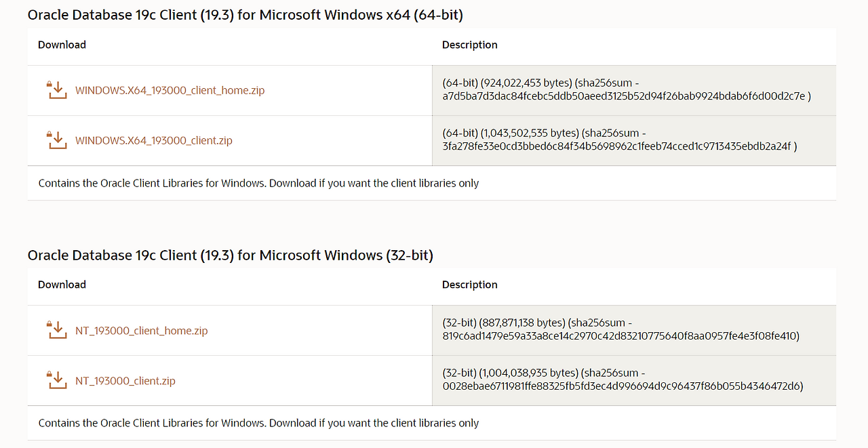Download NT_193000_client.zip via its link
This screenshot has height=448, width=868.
pyautogui.click(x=125, y=381)
